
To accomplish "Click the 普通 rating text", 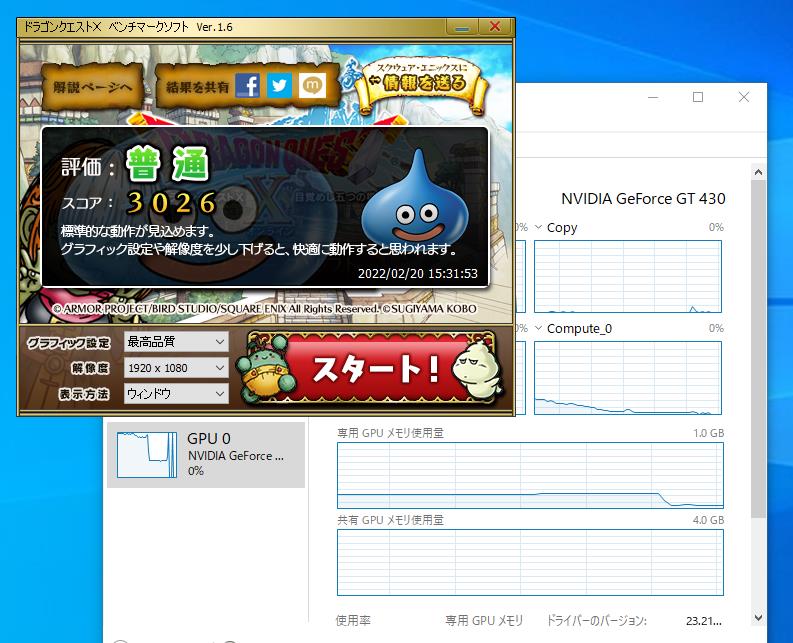I will pos(167,164).
